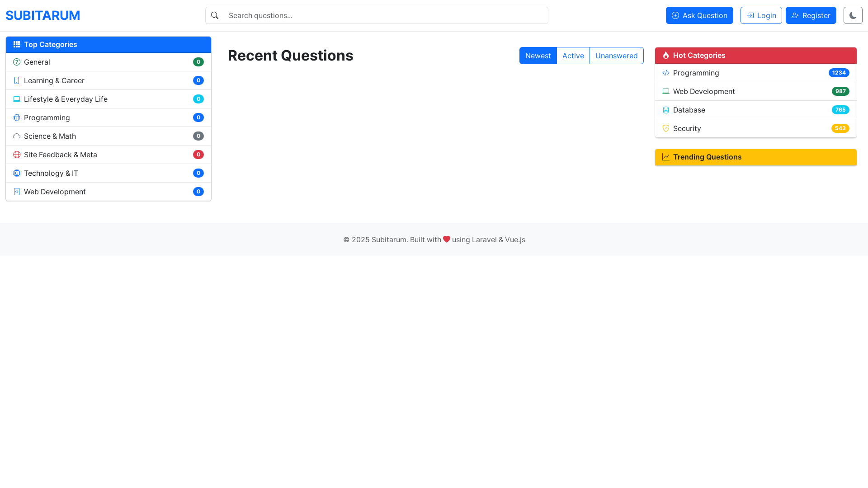Click the 1234 badge for Programming
This screenshot has width=868, height=488.
coord(839,73)
